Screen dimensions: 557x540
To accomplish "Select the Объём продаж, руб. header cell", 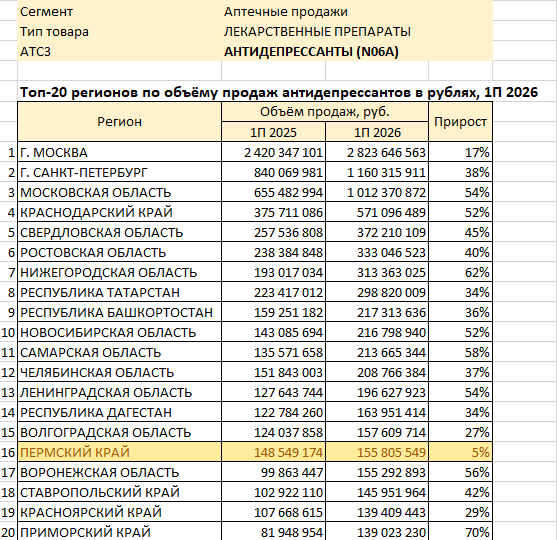I will pyautogui.click(x=325, y=112).
